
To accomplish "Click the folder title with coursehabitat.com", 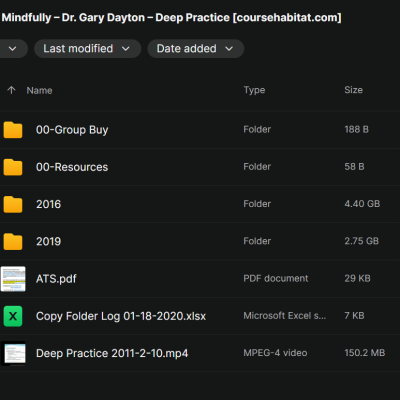I will tap(171, 17).
